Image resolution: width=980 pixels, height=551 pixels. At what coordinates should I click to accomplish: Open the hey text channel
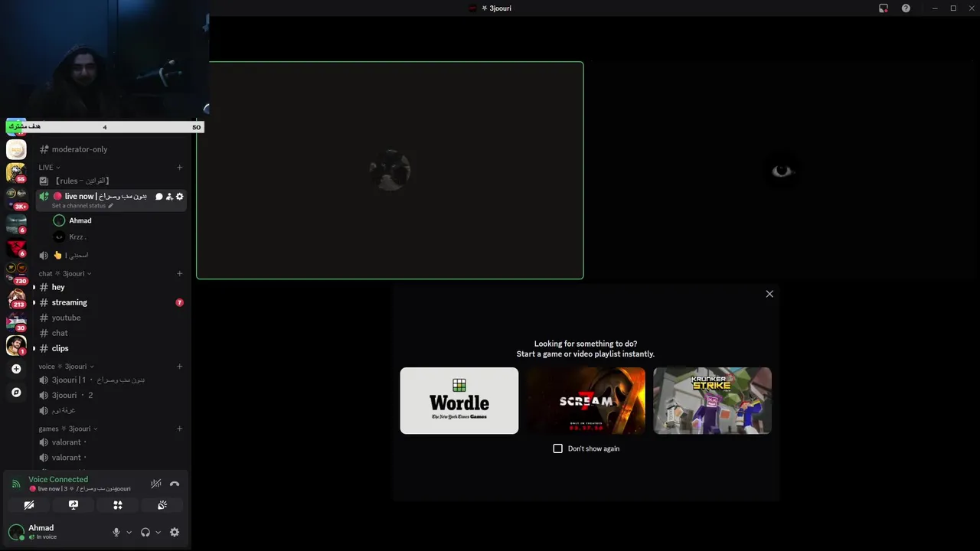(x=112, y=287)
